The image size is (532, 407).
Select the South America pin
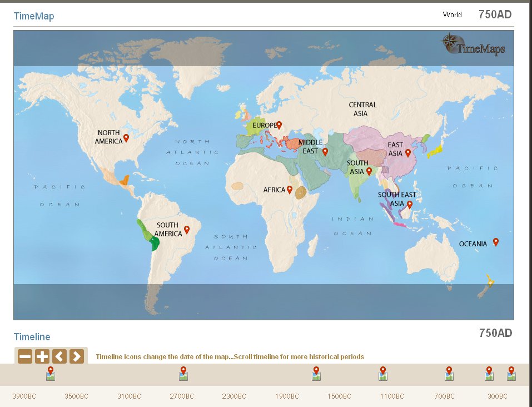[x=186, y=229]
